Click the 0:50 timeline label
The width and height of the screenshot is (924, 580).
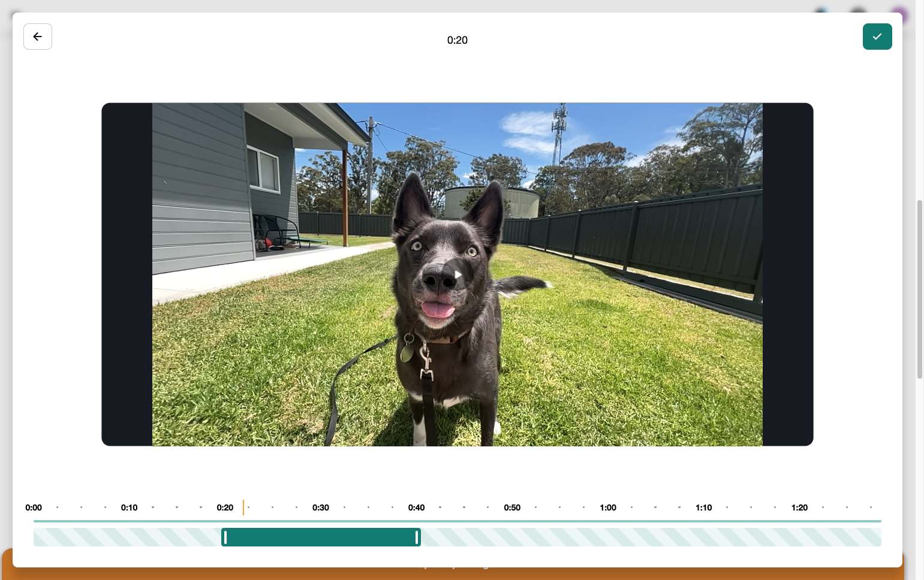click(512, 507)
